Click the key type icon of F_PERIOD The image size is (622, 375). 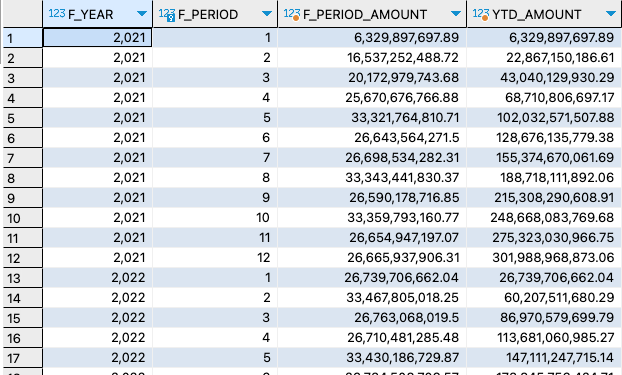pos(167,14)
